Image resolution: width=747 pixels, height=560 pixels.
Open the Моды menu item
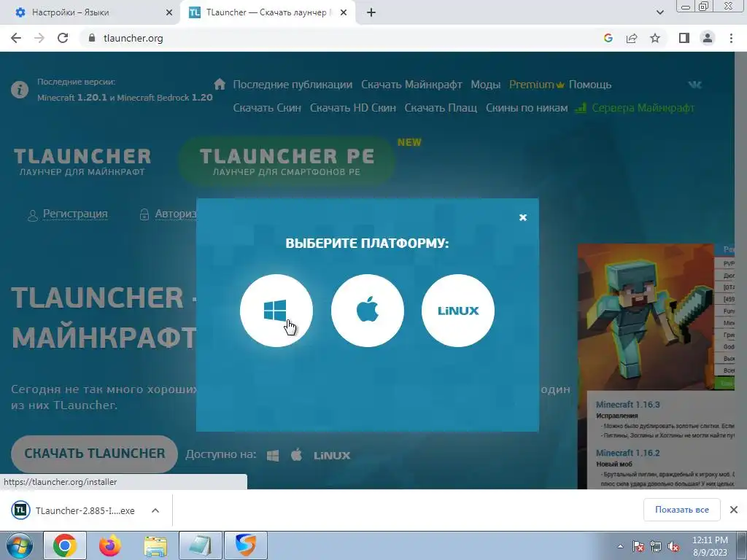click(485, 85)
